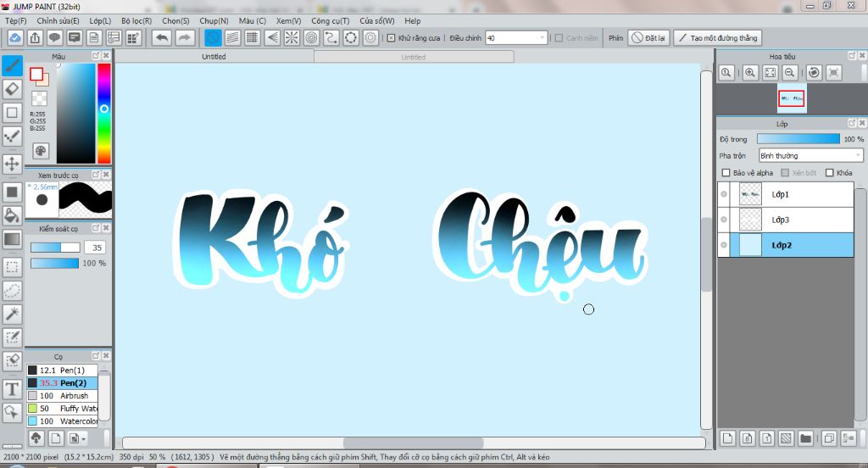Click the Độ trong opacity slider

coord(798,139)
